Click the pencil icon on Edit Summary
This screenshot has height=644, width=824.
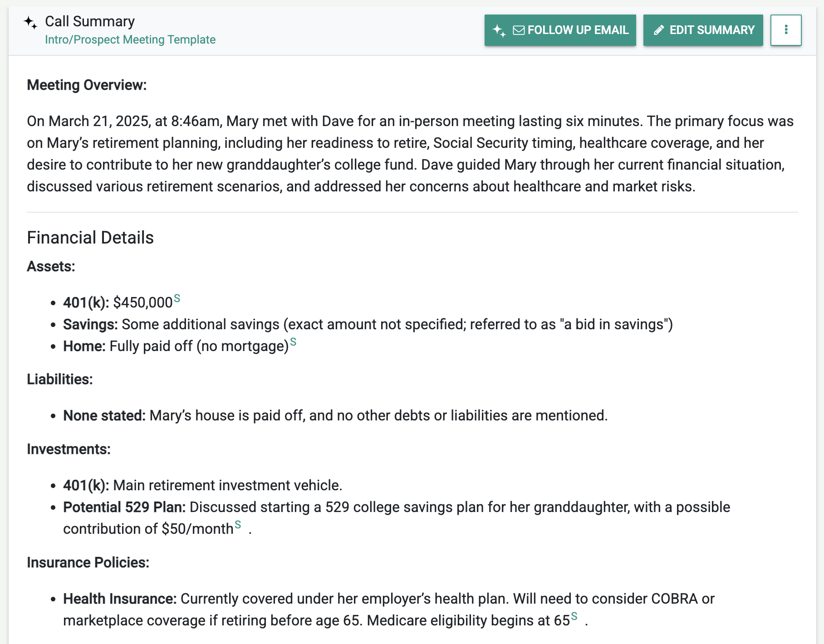[659, 30]
